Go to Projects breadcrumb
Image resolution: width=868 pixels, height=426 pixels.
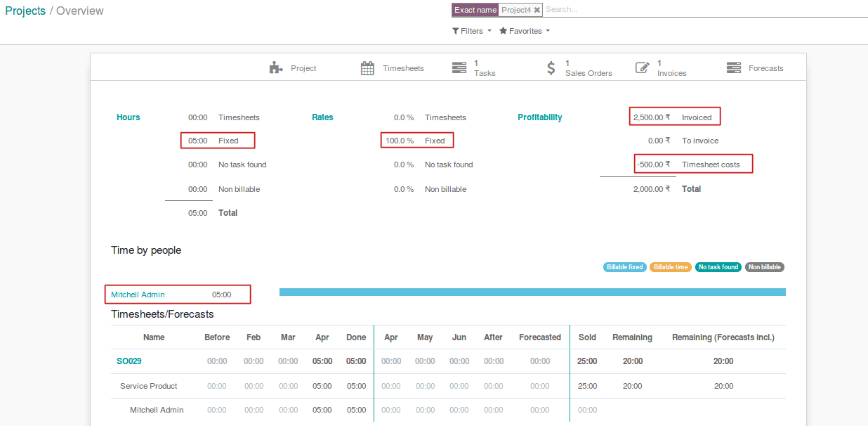pyautogui.click(x=25, y=11)
